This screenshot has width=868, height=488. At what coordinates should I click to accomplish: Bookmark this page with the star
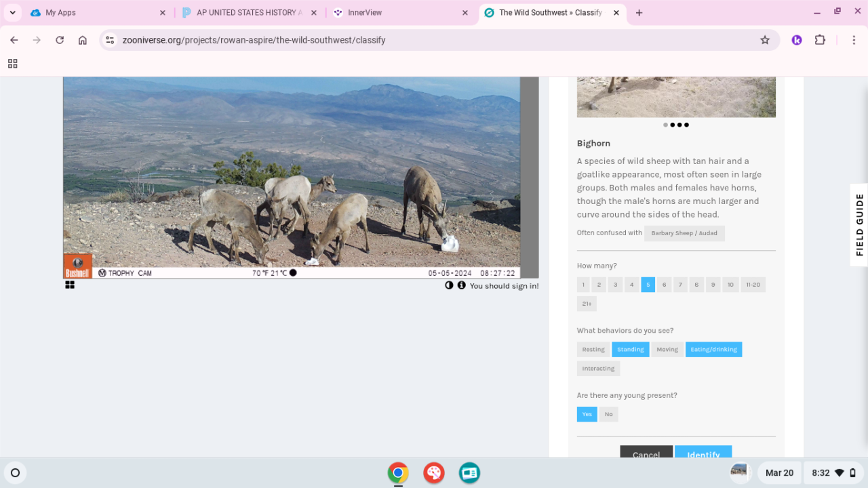tap(765, 40)
